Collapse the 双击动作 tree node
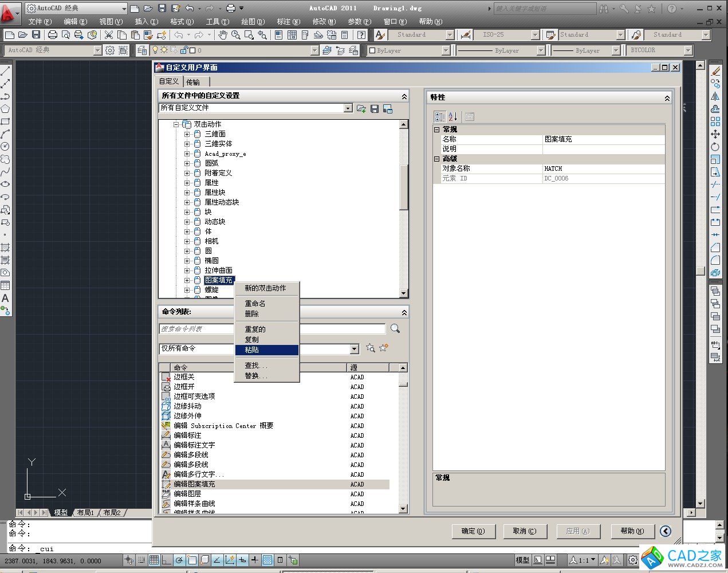The width and height of the screenshot is (728, 573). (176, 124)
